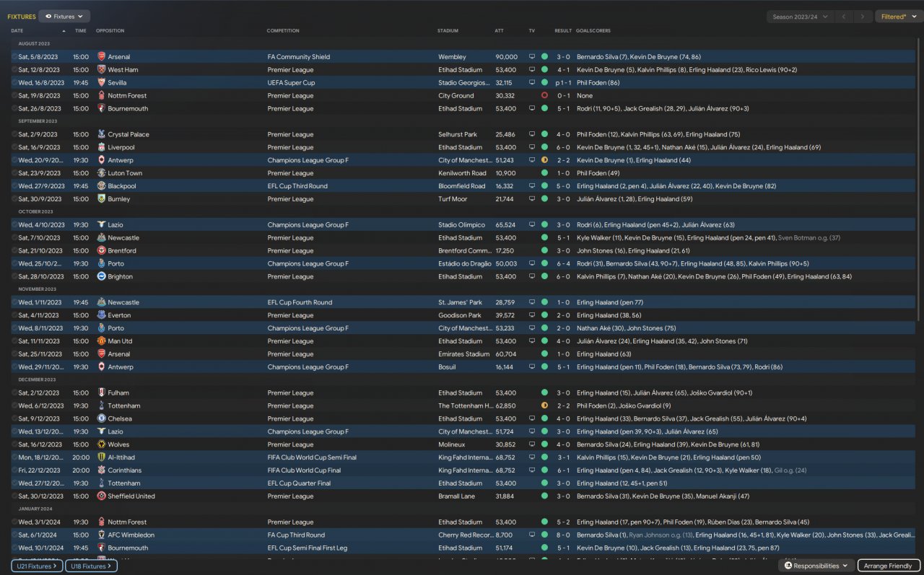Sort fixtures by the Date column header
Image resolution: width=924 pixels, height=575 pixels.
click(x=17, y=31)
